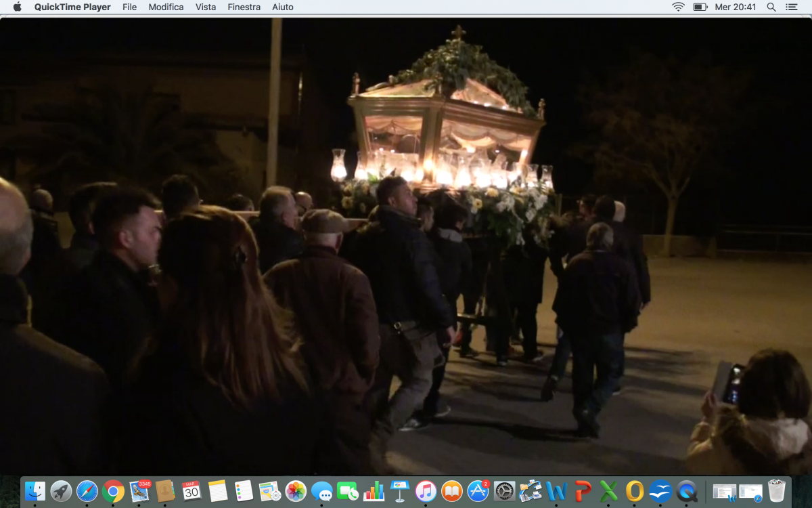Open Finder from the Dock
The image size is (812, 508).
(x=35, y=491)
